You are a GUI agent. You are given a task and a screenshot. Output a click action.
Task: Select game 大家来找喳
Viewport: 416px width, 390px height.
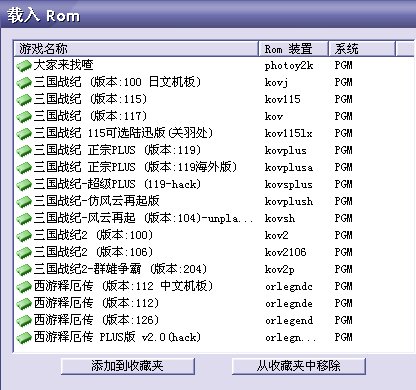tap(63, 65)
